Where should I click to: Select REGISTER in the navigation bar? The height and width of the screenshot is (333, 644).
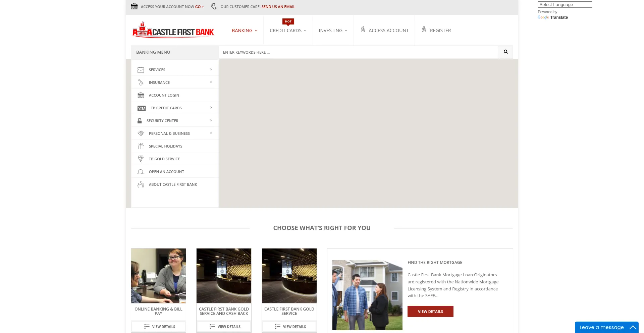coord(440,30)
